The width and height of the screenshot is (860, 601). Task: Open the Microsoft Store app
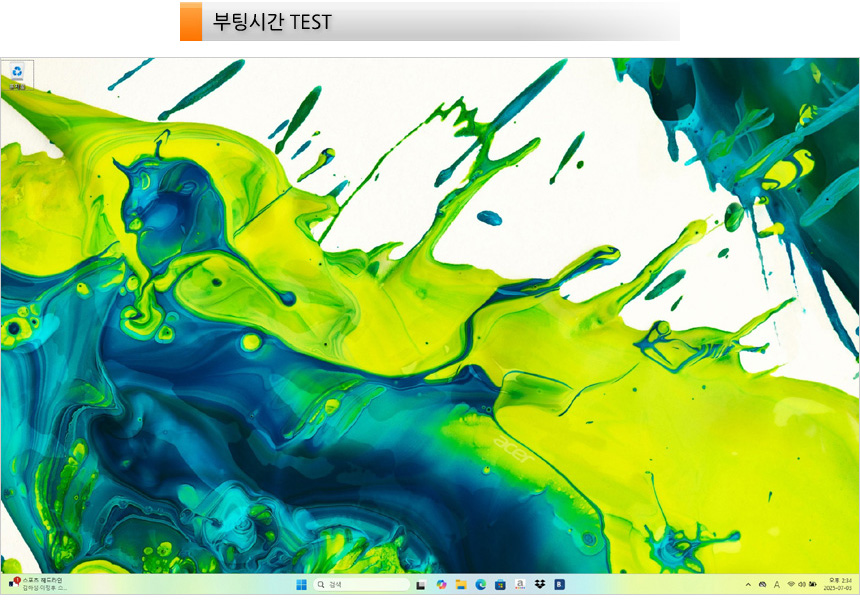500,584
